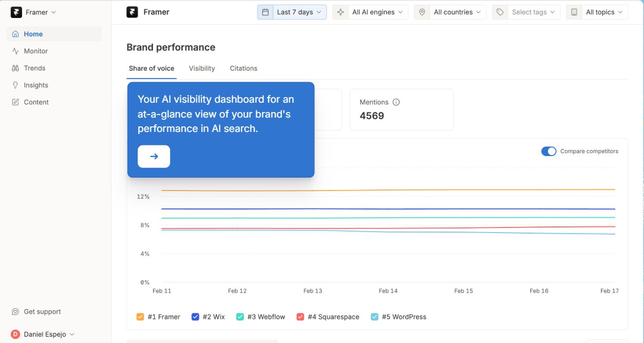The image size is (644, 343).
Task: Click the Feb 15 axis label
Action: 464,291
